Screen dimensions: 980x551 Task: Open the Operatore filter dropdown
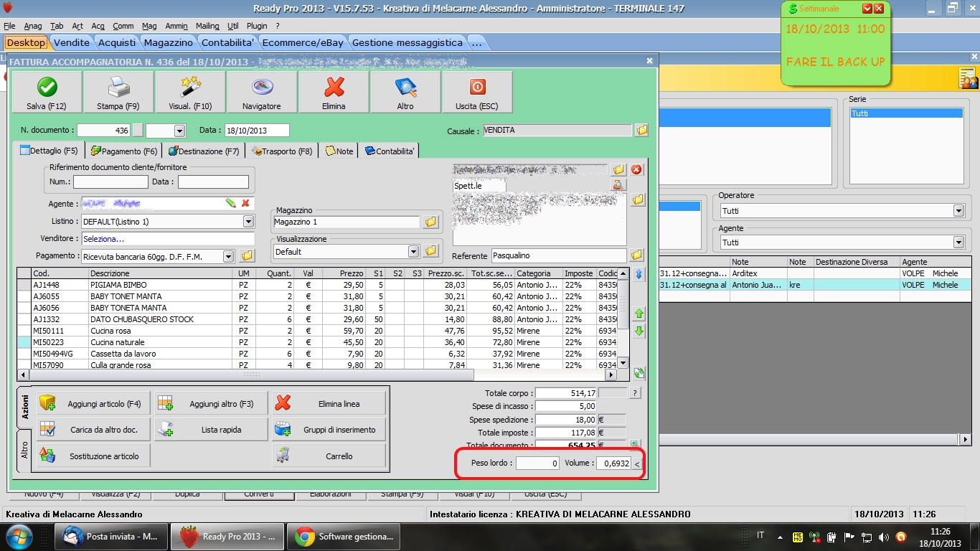pos(958,211)
